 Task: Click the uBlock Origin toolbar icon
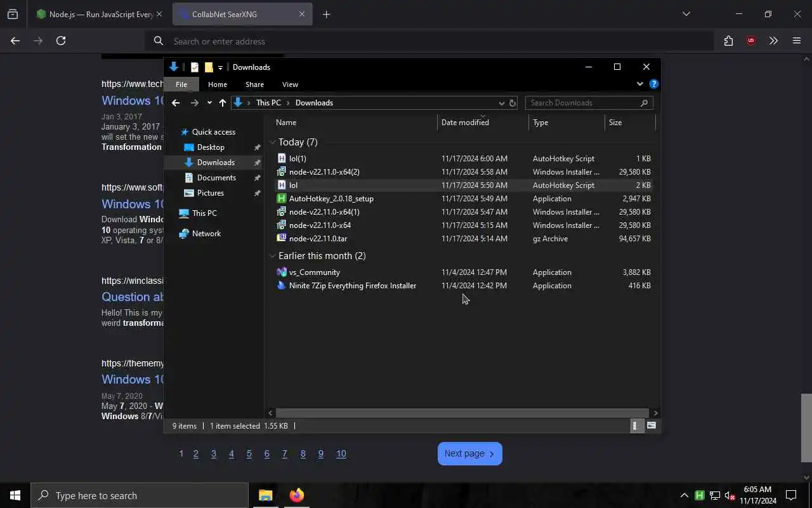pyautogui.click(x=751, y=41)
